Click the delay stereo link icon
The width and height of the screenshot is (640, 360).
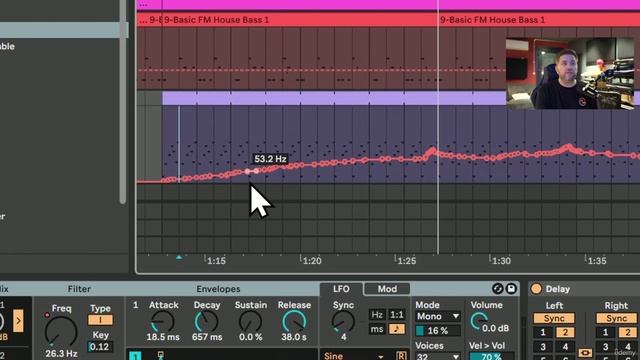point(585,352)
